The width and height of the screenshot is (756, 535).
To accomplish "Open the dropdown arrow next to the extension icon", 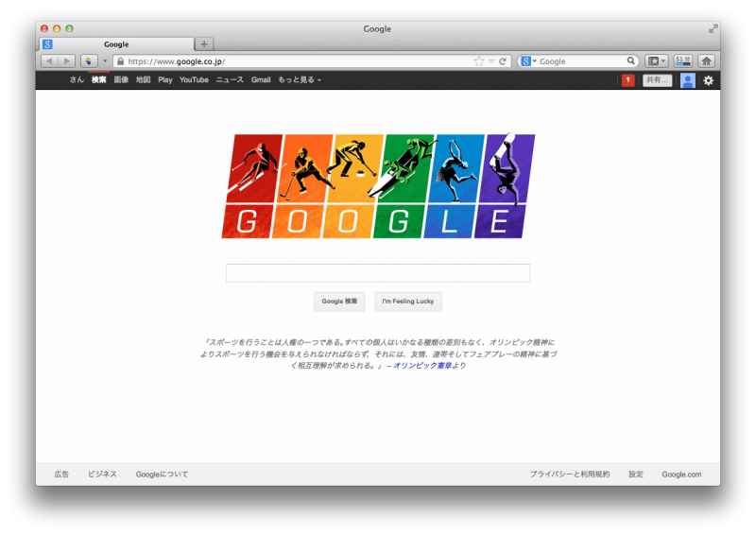I will click(105, 61).
